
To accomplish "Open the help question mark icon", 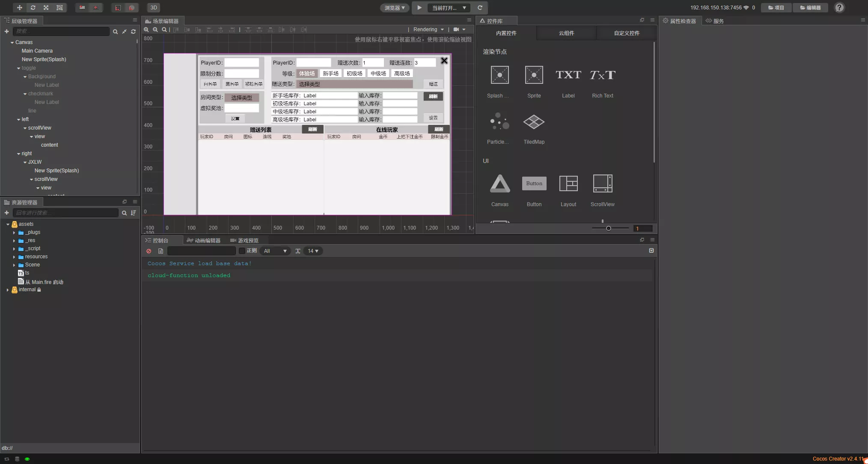I will (839, 8).
